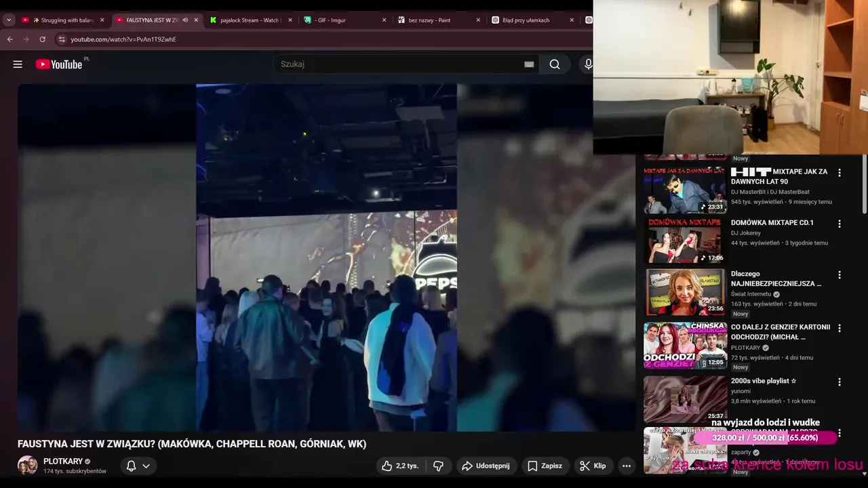The image size is (868, 488).
Task: Share the video with Udostępnij
Action: point(486,466)
